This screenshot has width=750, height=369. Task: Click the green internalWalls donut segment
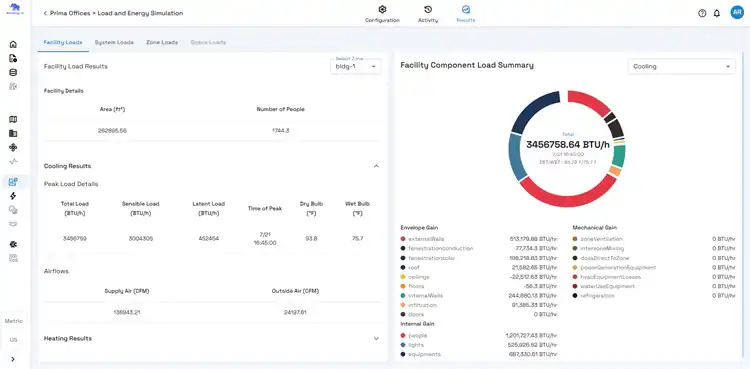tap(619, 156)
